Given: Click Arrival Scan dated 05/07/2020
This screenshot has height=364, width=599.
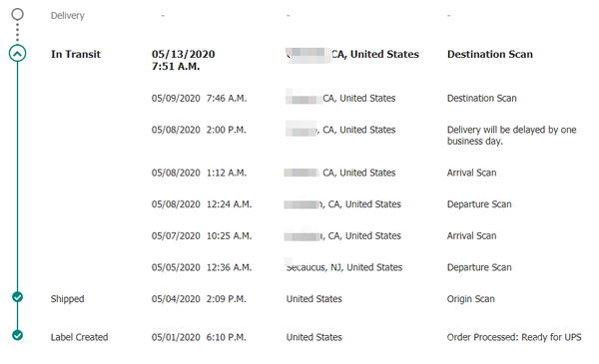Looking at the screenshot, I should 472,235.
